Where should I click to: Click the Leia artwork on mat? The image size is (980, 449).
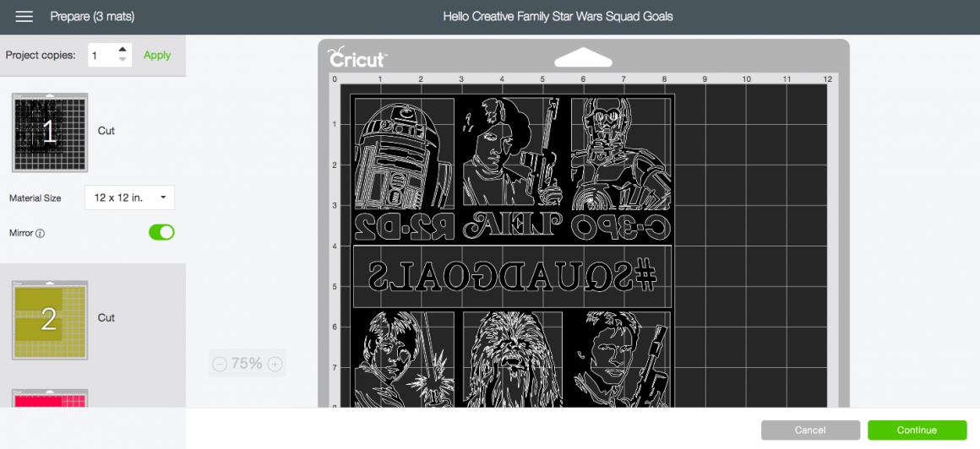512,153
